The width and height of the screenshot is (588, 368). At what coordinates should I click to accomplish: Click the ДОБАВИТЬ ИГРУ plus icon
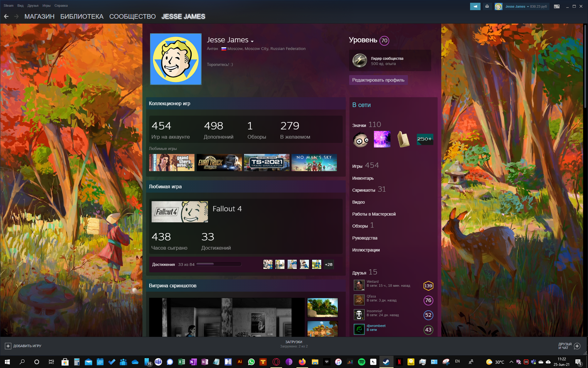point(8,346)
